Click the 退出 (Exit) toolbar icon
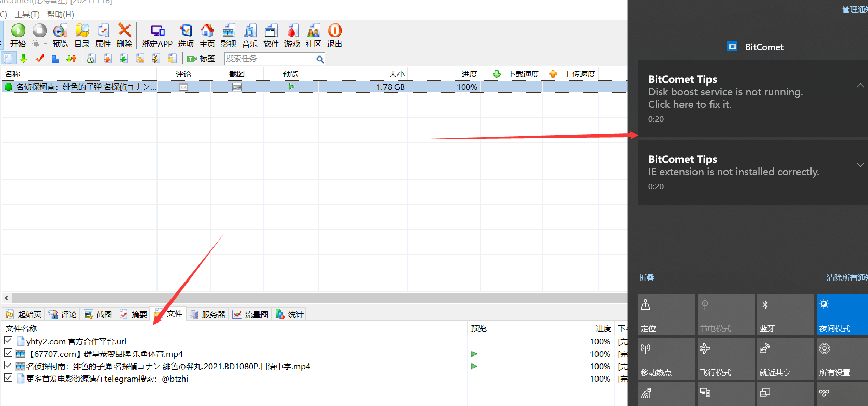The image size is (868, 406). pos(335,36)
